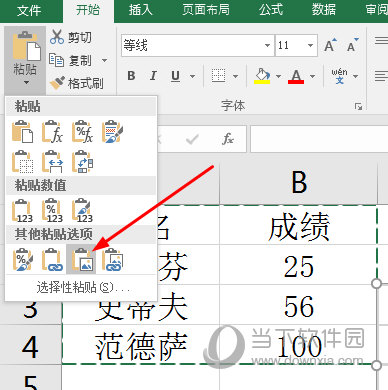The width and height of the screenshot is (388, 390).
Task: Choose Paste Formulas and Number Formatting (%fx)
Action: (x=82, y=132)
